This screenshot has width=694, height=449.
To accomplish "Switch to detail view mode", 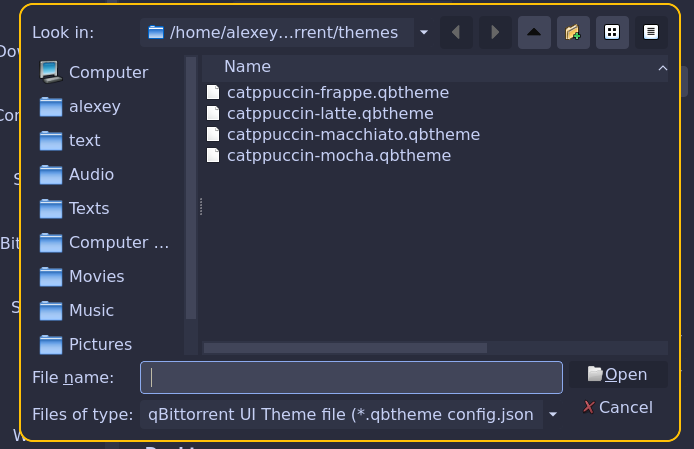I will click(x=650, y=32).
